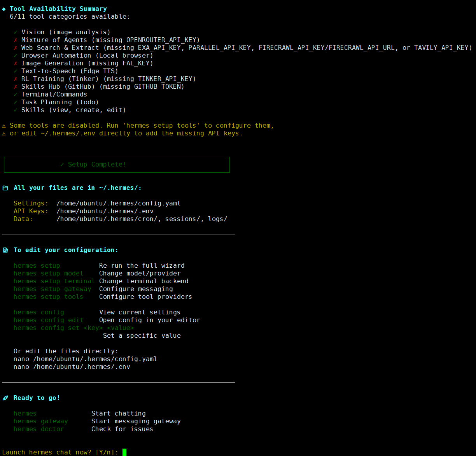This screenshot has width=476, height=456.
Task: Click the green checkmark next to Vision
Action: pyautogui.click(x=16, y=32)
